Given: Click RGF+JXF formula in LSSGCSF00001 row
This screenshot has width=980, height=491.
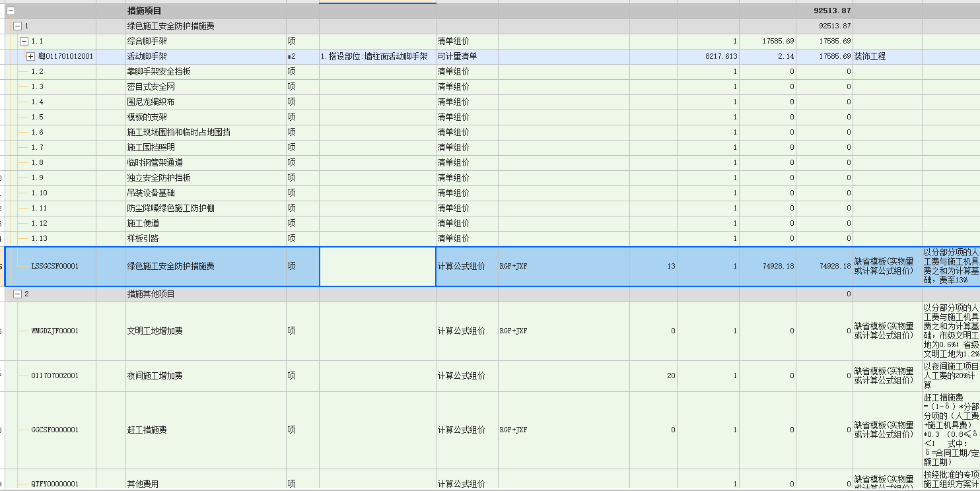Looking at the screenshot, I should 514,267.
